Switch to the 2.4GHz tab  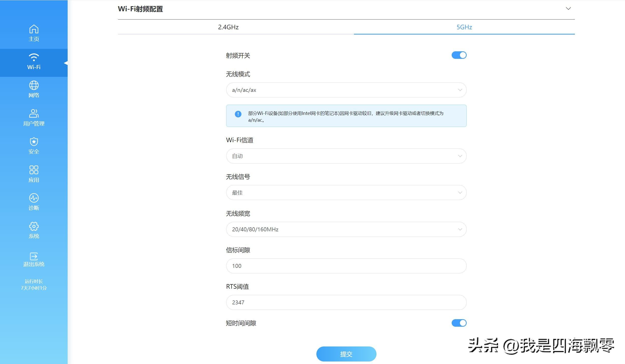click(228, 27)
